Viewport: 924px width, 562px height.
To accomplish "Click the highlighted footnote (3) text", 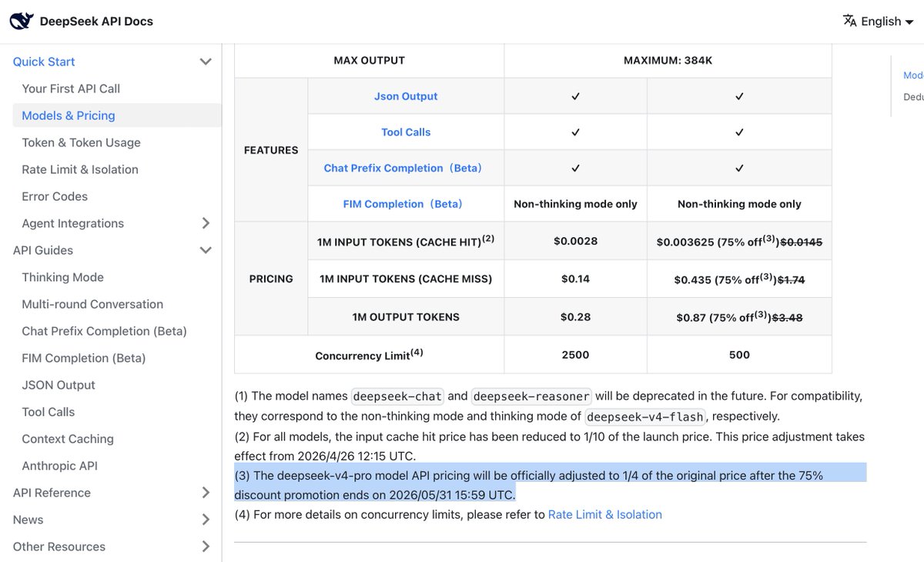I will tap(550, 484).
